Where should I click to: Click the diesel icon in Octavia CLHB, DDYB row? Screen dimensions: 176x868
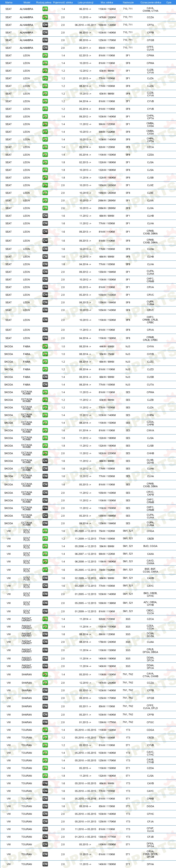(x=45, y=461)
